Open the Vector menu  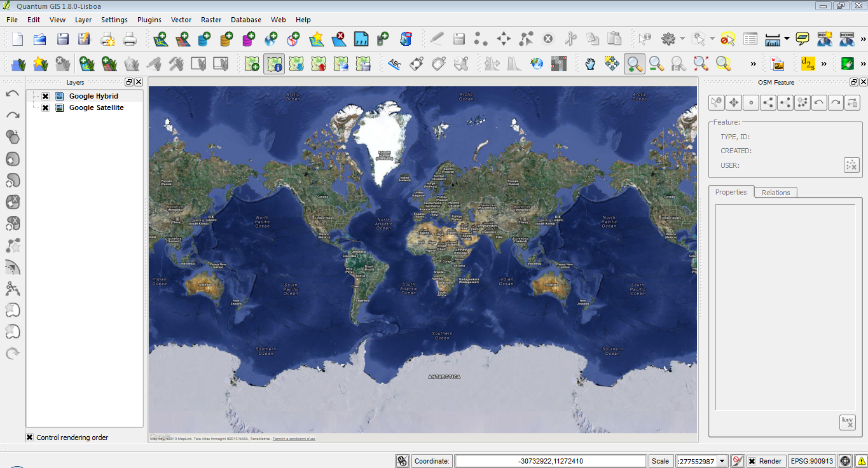(x=181, y=20)
